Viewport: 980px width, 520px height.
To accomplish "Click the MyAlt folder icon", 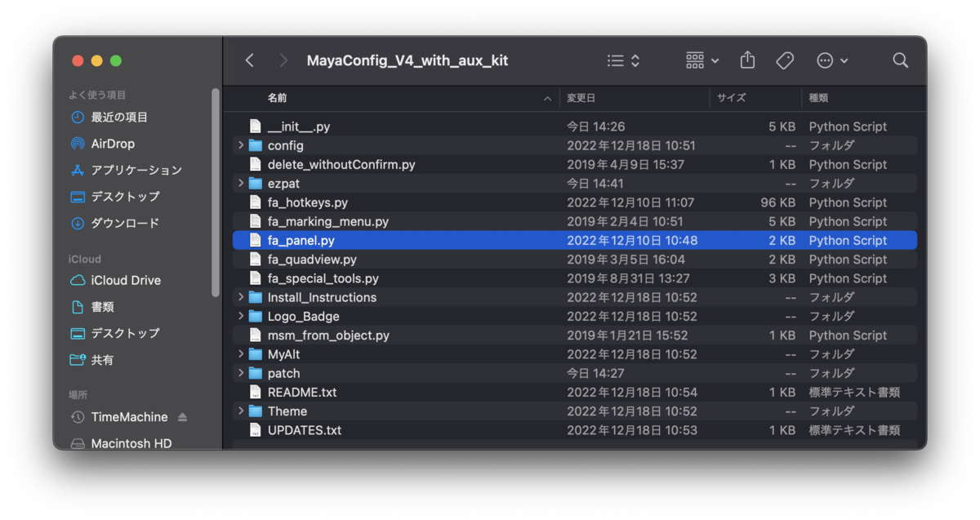I will 256,354.
